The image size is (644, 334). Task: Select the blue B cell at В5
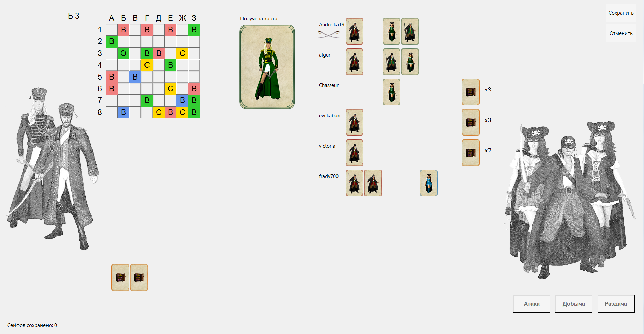[135, 77]
